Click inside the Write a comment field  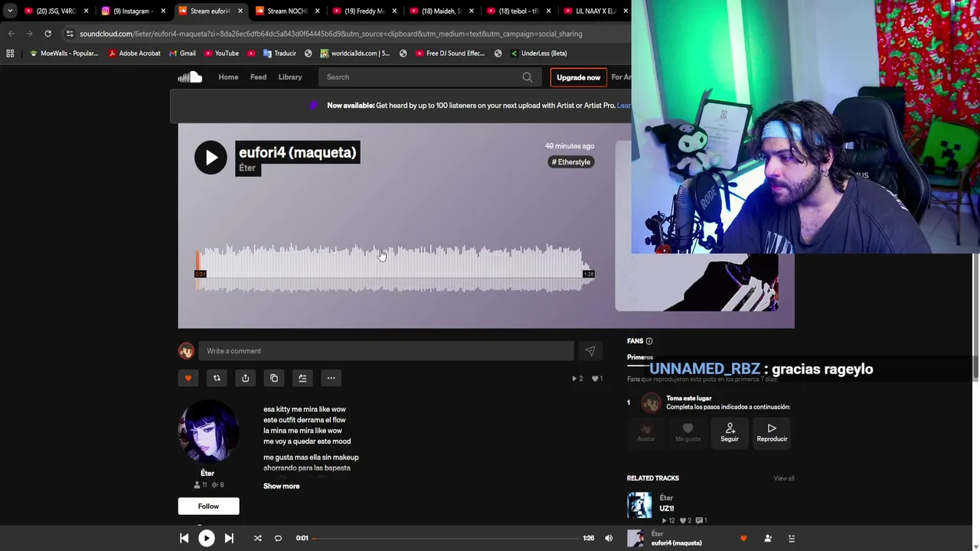(x=386, y=351)
